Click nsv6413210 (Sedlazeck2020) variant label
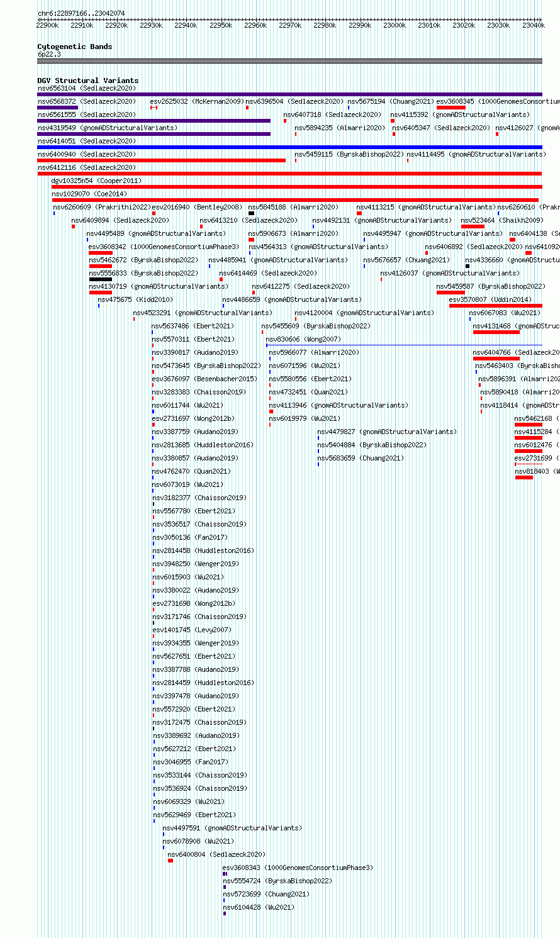Screen dimensions: 560x938 pos(249,220)
